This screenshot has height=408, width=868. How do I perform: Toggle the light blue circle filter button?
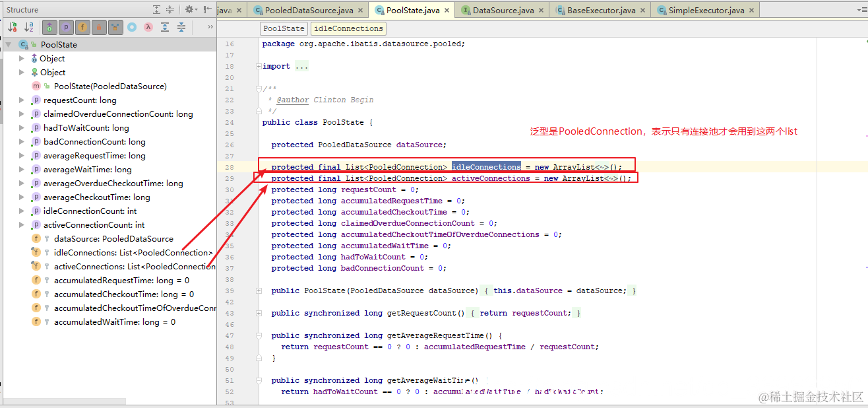(132, 27)
